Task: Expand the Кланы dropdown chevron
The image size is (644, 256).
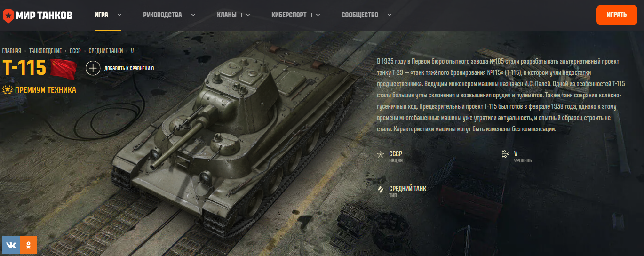Action: pyautogui.click(x=248, y=15)
